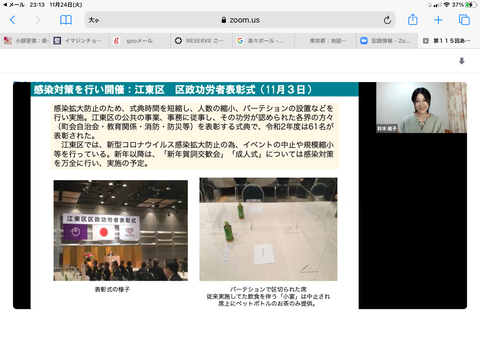
Task: Click the download arrow icon
Action: [462, 61]
